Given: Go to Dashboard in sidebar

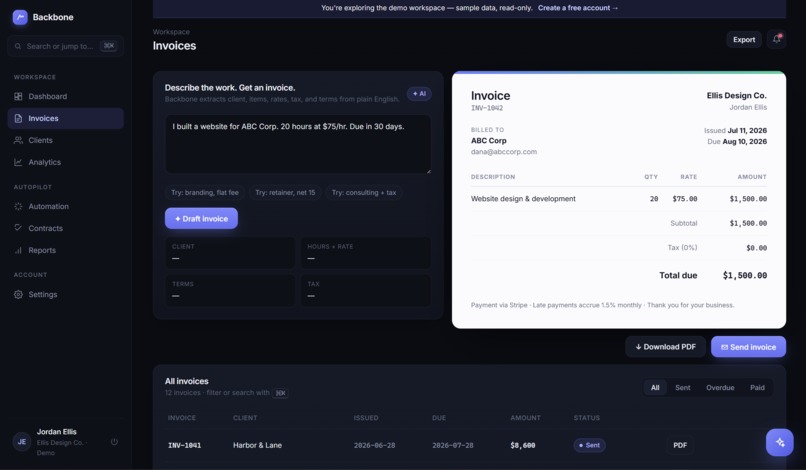Looking at the screenshot, I should pos(65,96).
